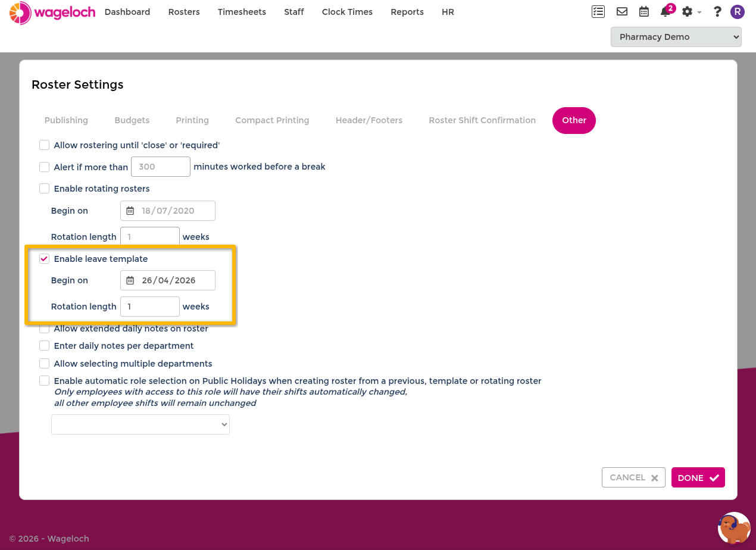
Task: Click the Cancel button
Action: click(x=633, y=477)
